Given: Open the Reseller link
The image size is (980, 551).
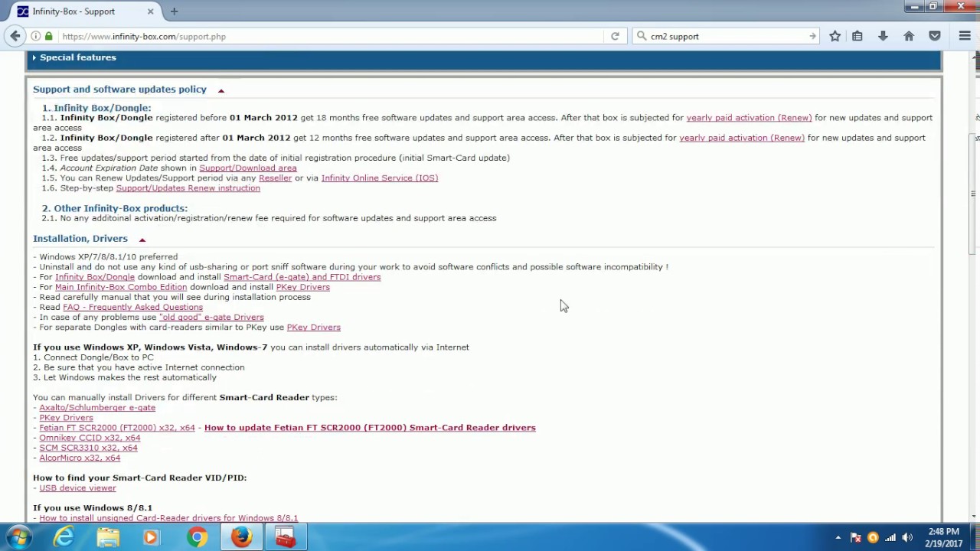Looking at the screenshot, I should click(275, 178).
